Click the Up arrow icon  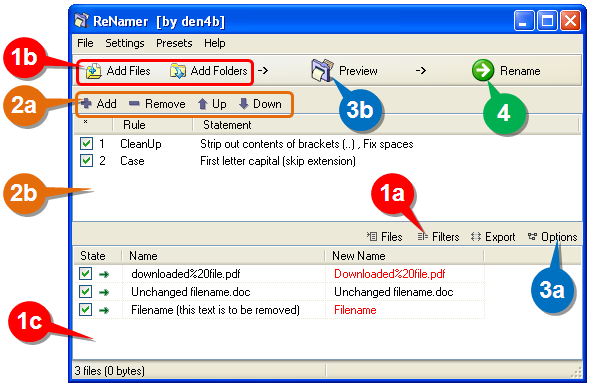(203, 104)
